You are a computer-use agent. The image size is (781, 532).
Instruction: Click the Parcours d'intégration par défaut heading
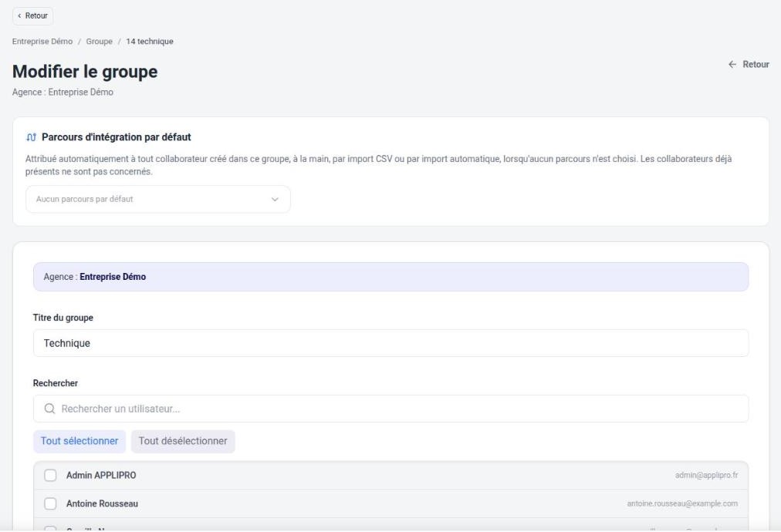coord(116,137)
